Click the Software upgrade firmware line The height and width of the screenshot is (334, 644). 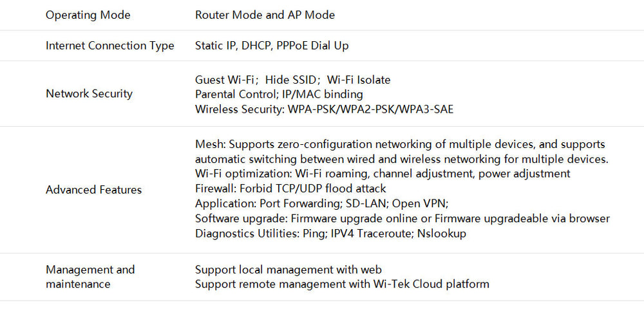pos(402,219)
